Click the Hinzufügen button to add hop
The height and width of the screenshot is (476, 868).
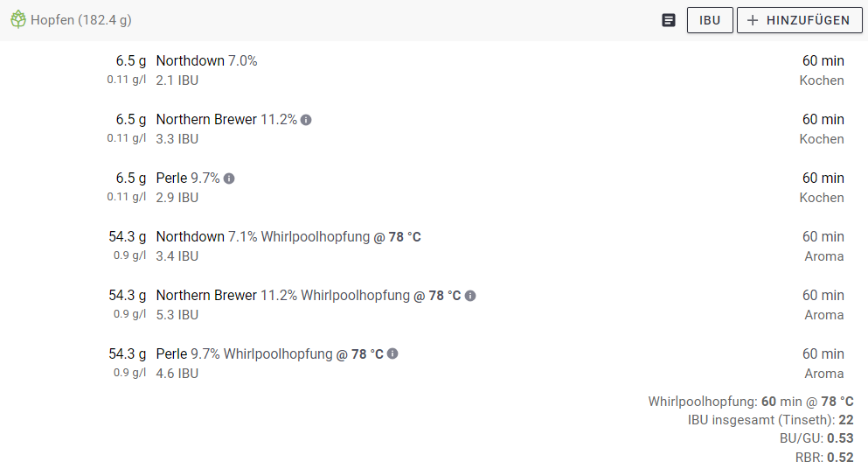point(799,20)
